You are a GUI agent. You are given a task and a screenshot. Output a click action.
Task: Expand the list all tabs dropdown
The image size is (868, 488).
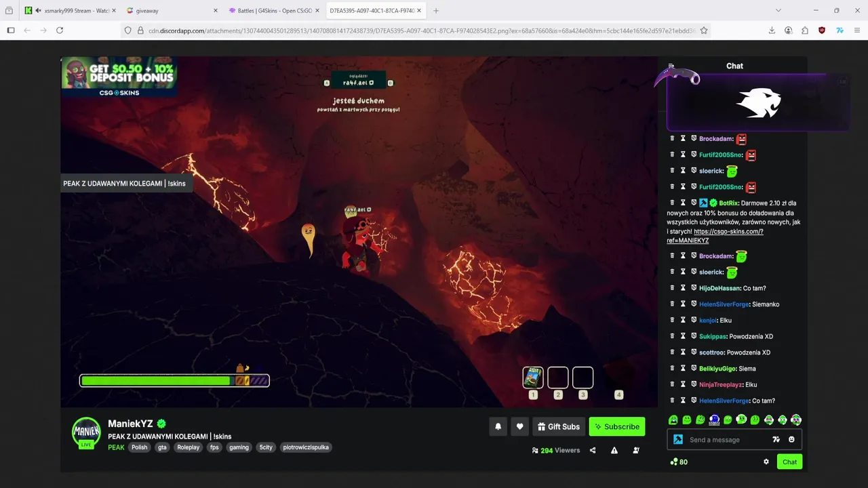778,11
